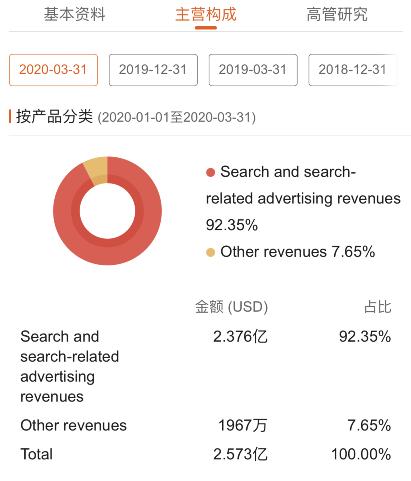411x481 pixels.
Task: Pick the 2019-03-31 reporting period
Action: tap(253, 70)
